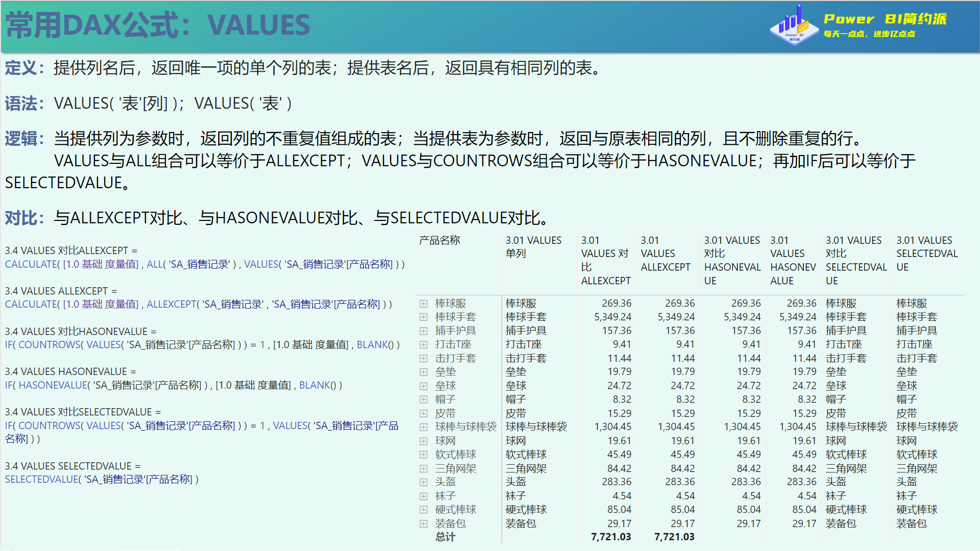Click the 3.01 VALUES HASONEVALUE column header
The image size is (980, 551).
point(793,260)
